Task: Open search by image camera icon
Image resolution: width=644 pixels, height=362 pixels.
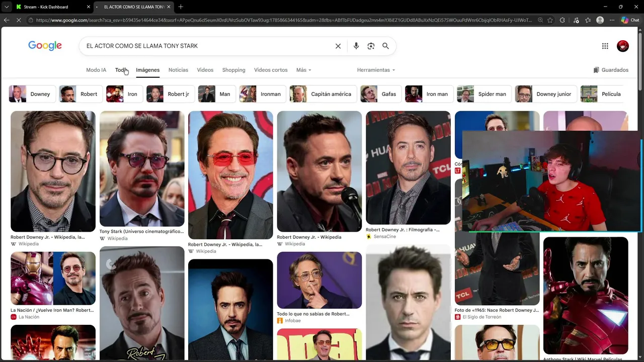Action: pyautogui.click(x=371, y=46)
